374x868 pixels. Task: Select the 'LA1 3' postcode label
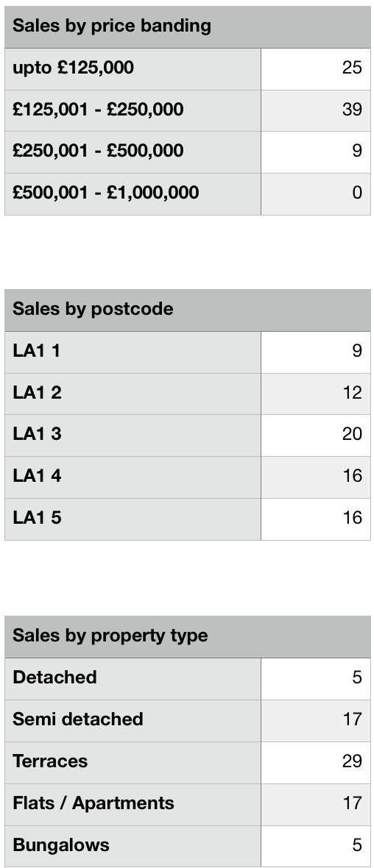tap(37, 435)
